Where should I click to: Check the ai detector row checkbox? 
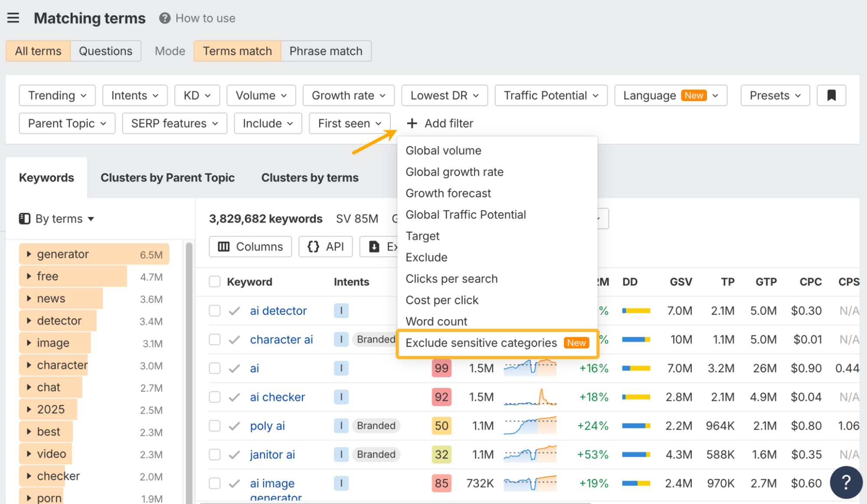point(215,311)
